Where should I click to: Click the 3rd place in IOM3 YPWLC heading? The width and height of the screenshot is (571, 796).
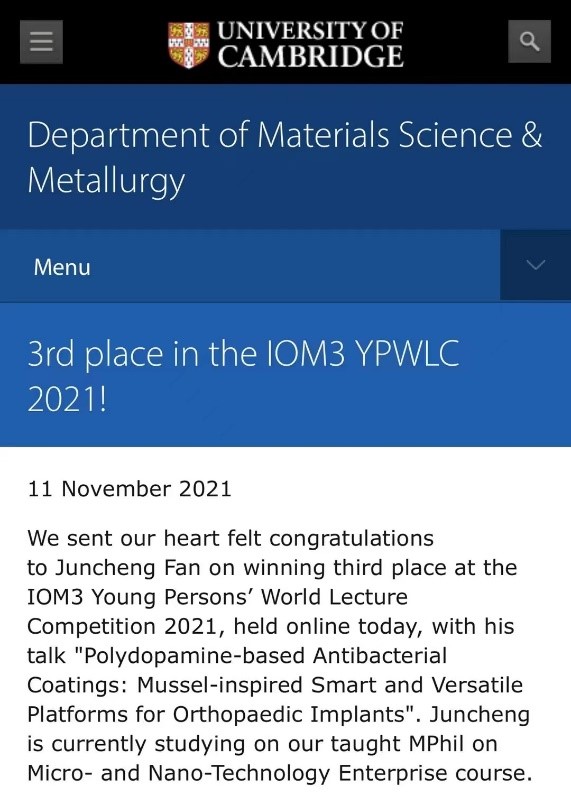pos(243,376)
